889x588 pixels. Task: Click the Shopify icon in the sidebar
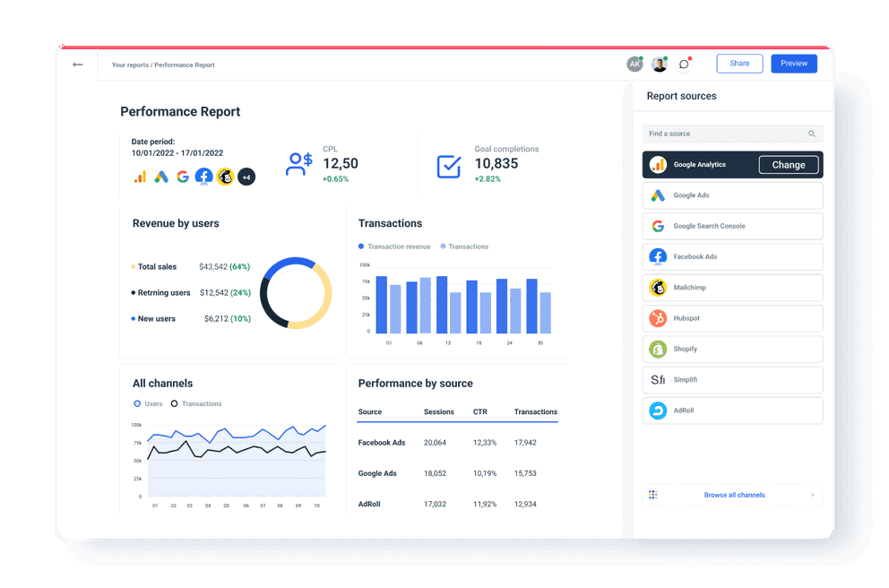coord(658,348)
